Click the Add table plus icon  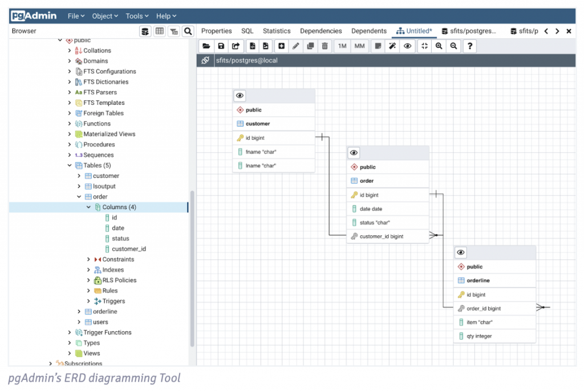(x=281, y=46)
